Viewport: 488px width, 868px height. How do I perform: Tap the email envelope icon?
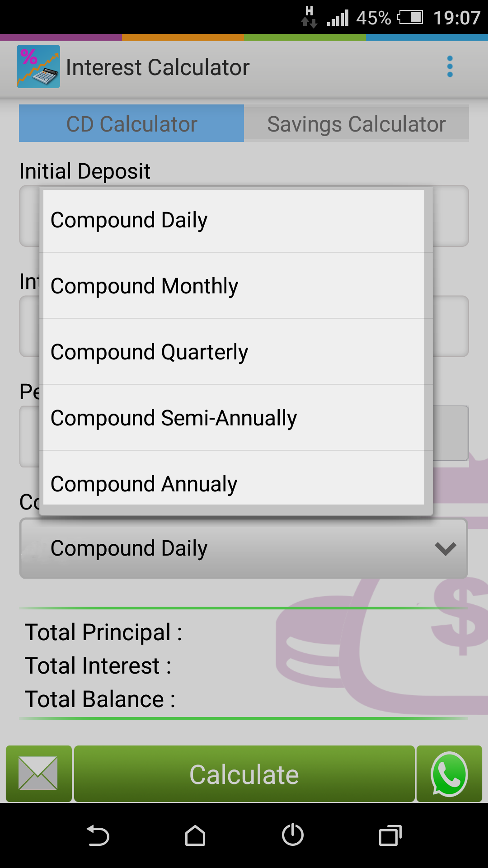[38, 774]
